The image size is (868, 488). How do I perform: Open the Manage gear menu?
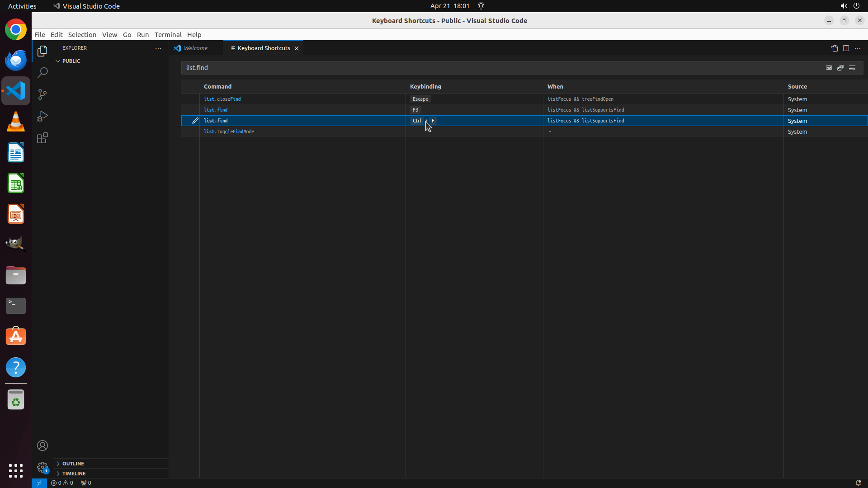[x=42, y=467]
